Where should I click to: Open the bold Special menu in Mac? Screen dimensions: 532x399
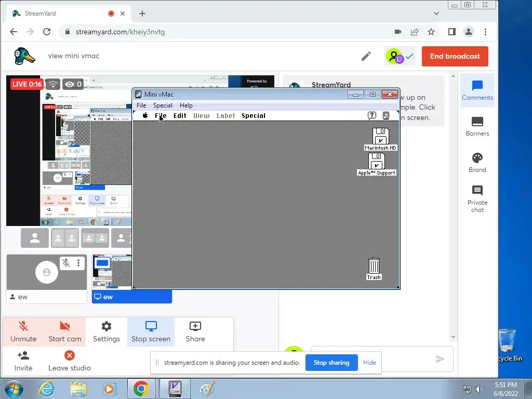click(254, 116)
